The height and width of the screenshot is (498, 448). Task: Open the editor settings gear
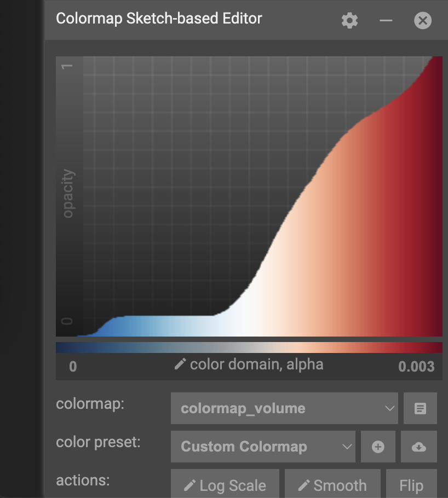[349, 21]
